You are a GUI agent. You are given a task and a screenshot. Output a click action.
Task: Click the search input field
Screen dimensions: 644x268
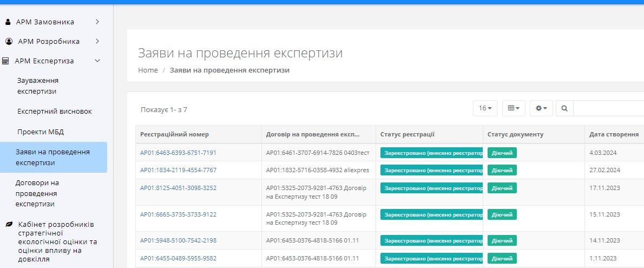click(608, 108)
